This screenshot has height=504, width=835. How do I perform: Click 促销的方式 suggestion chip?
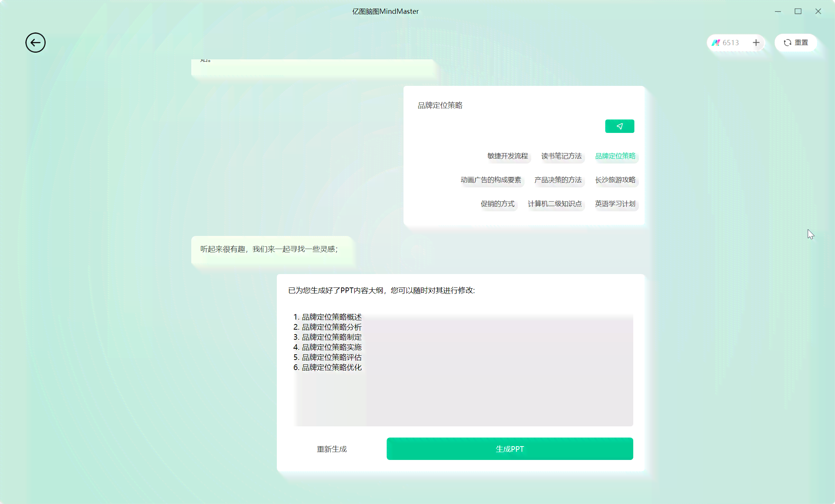[497, 203]
